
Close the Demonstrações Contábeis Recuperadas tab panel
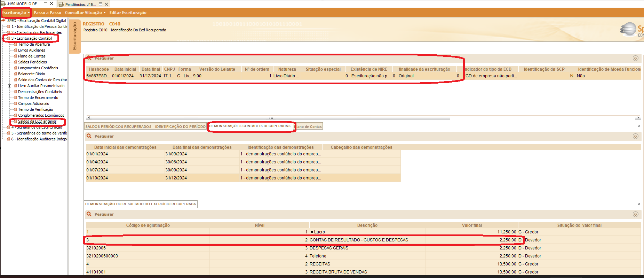tap(639, 126)
